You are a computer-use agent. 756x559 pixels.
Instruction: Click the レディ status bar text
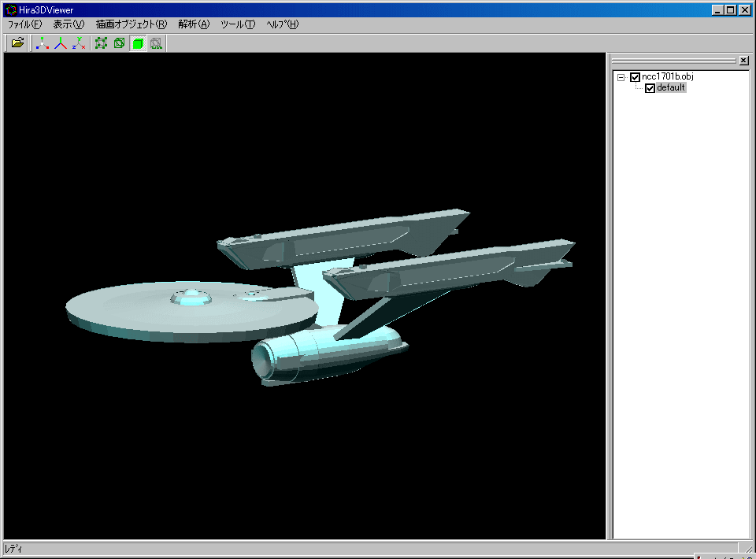point(13,549)
